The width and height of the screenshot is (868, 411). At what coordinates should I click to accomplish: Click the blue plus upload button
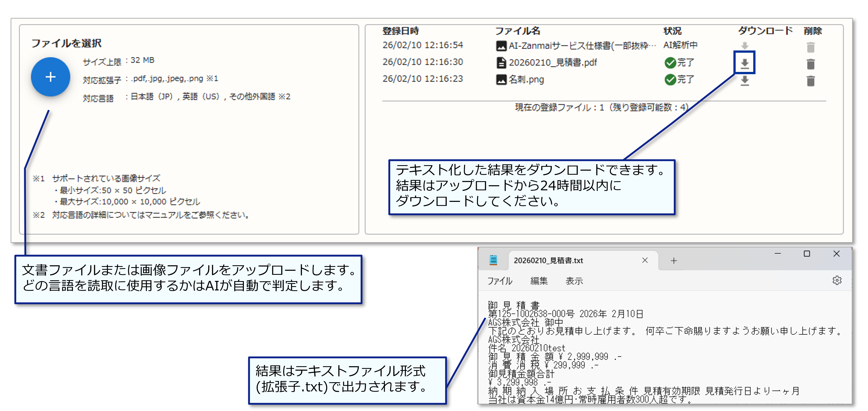click(50, 77)
